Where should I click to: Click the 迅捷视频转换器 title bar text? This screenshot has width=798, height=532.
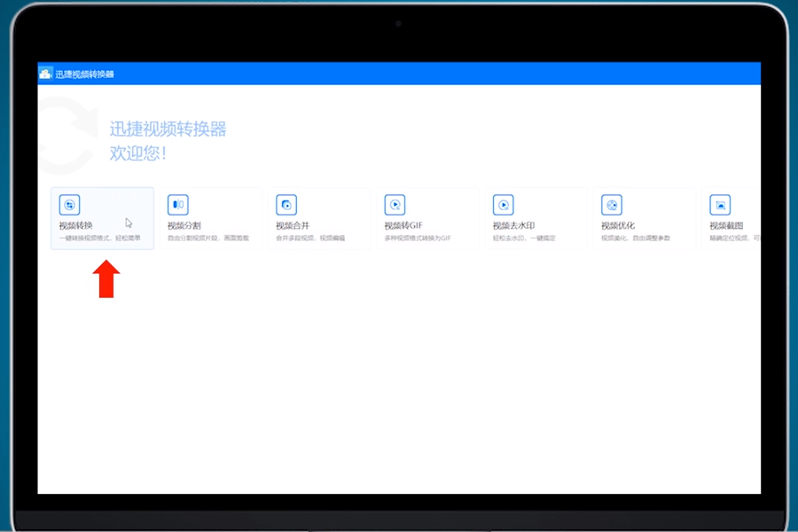click(x=84, y=74)
